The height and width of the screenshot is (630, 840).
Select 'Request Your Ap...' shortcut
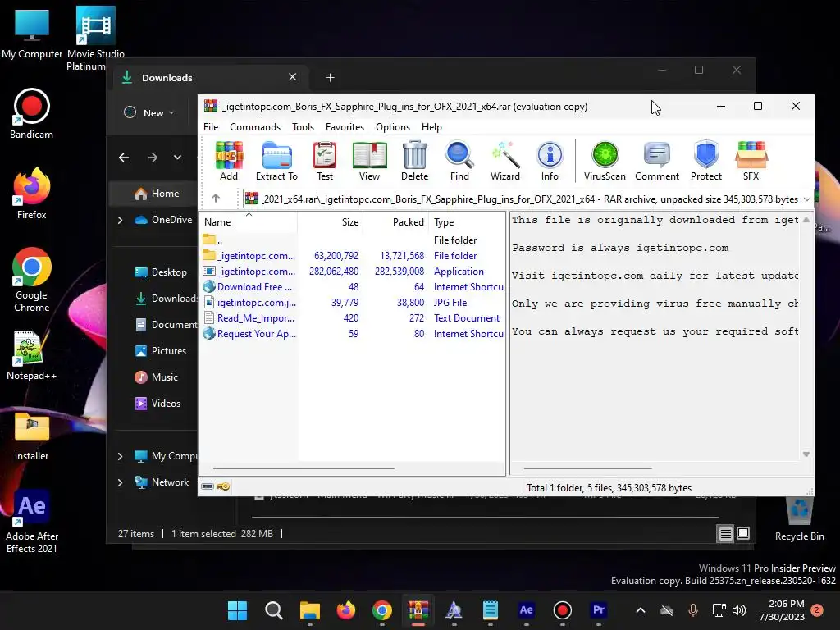pos(353,333)
